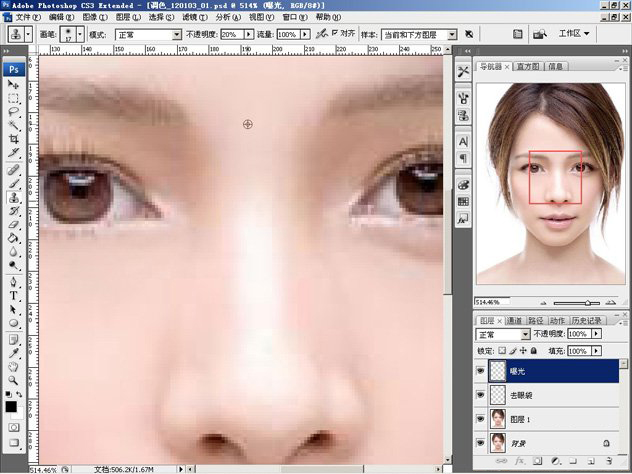Image resolution: width=632 pixels, height=474 pixels.
Task: Click the Lock all padlock icon
Action: [533, 352]
